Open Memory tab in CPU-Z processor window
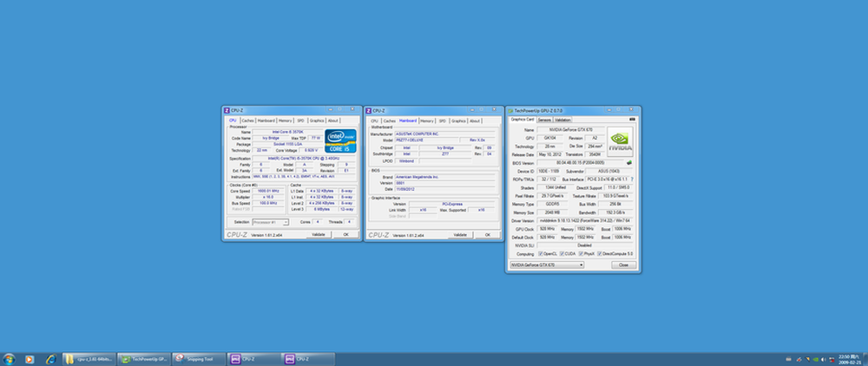Image resolution: width=868 pixels, height=366 pixels. [x=285, y=121]
